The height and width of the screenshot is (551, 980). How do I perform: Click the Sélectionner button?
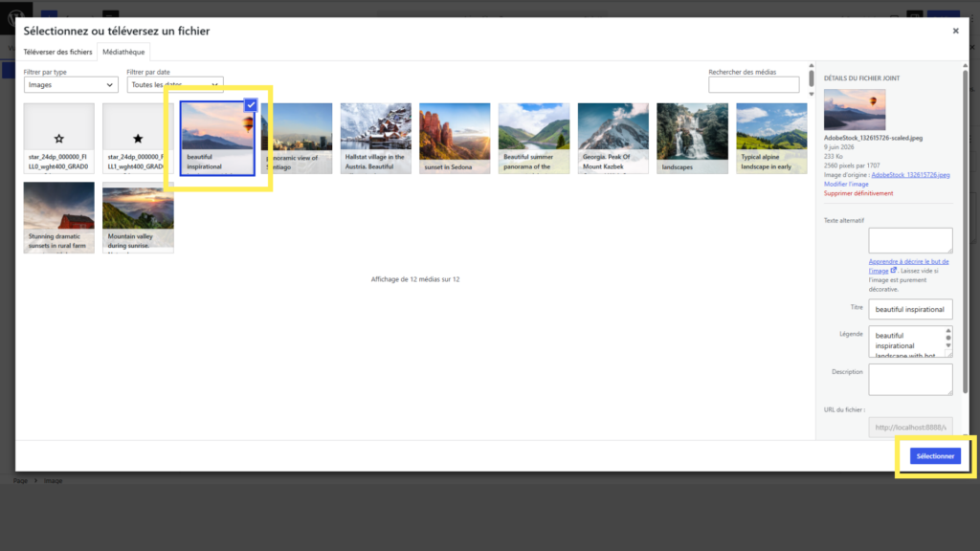point(935,456)
